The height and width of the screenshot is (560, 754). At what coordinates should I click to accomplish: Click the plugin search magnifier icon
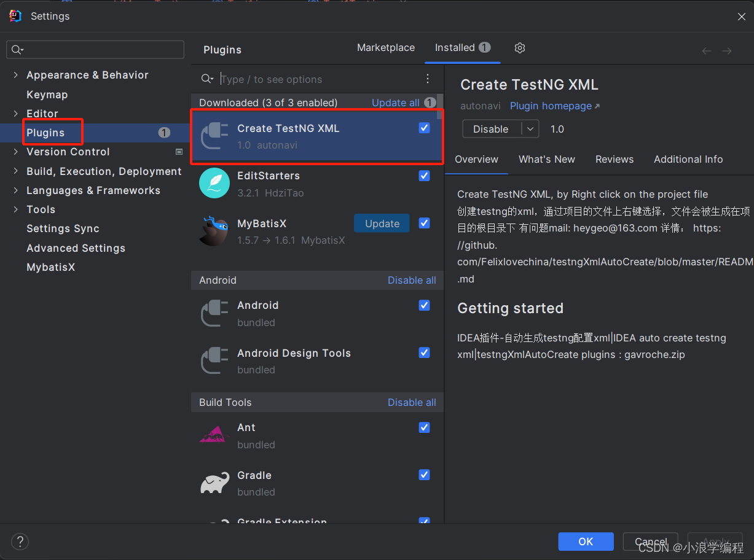(x=208, y=79)
